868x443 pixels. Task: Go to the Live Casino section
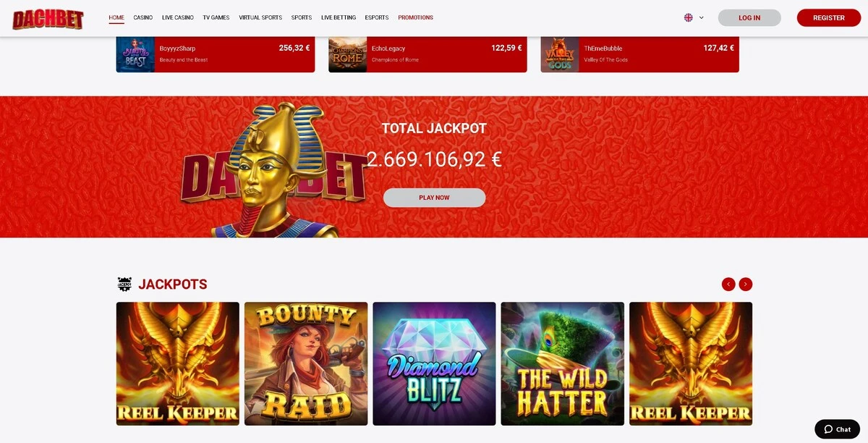pos(178,17)
